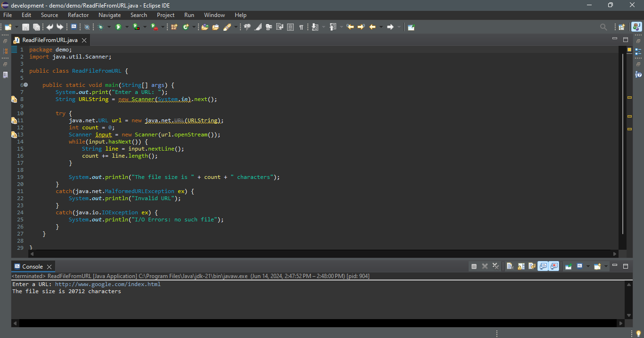Open the Open Console dropdown arrow

[606, 267]
